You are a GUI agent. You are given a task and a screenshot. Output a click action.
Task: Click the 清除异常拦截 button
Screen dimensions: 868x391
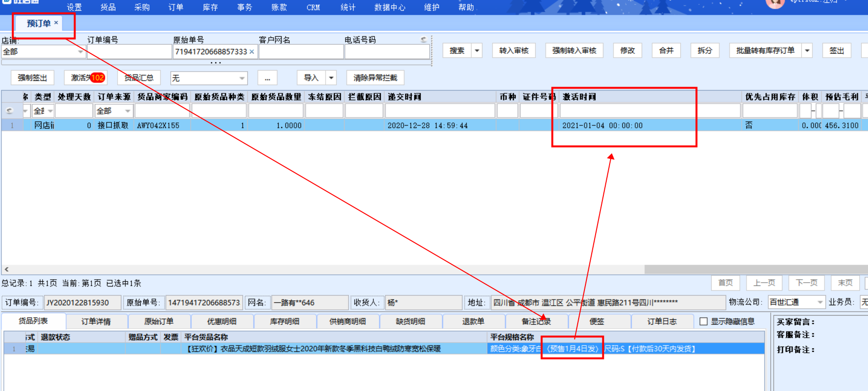375,78
